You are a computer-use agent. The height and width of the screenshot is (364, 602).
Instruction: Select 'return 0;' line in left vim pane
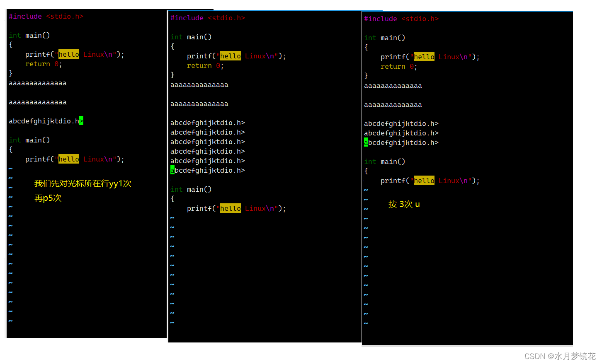click(x=44, y=64)
